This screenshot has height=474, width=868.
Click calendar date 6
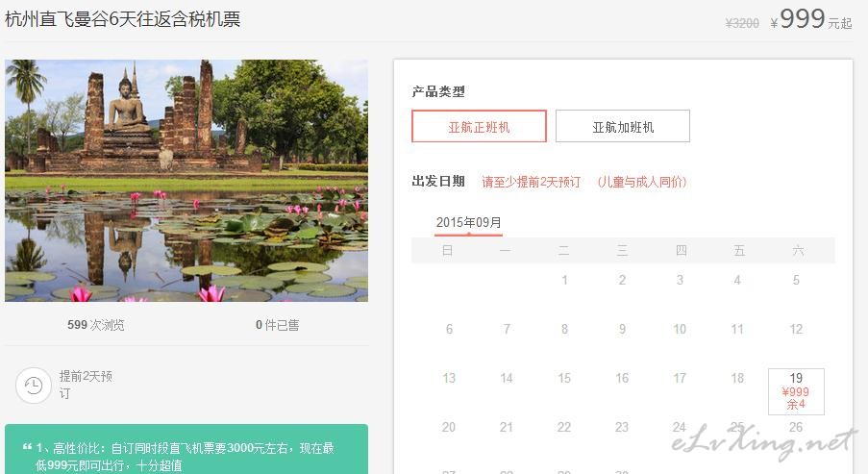click(x=449, y=329)
